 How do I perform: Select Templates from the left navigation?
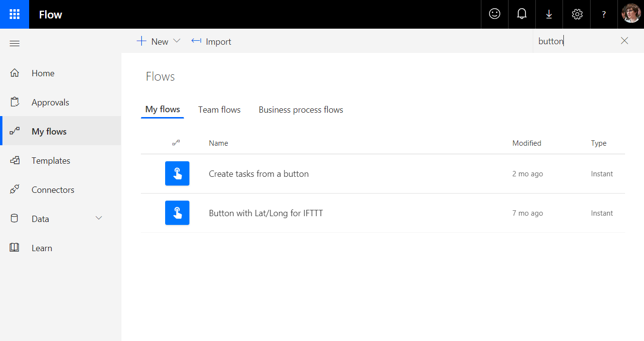(x=51, y=160)
